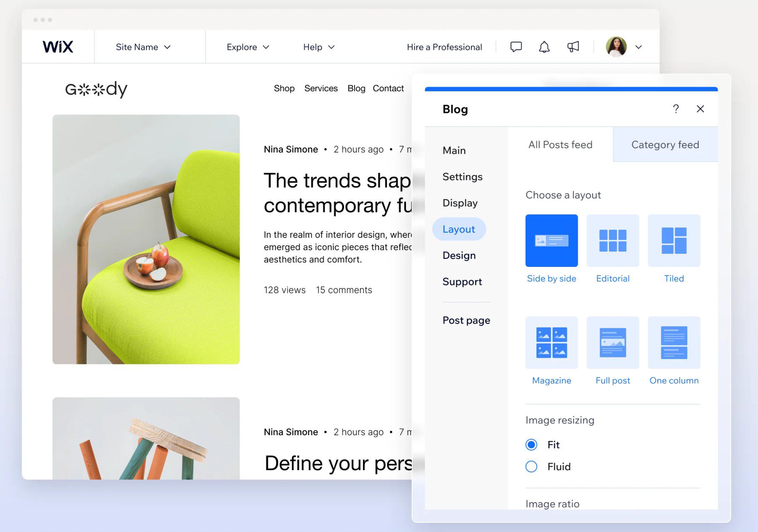
Task: Open the Blog page in site navigation
Action: [356, 88]
